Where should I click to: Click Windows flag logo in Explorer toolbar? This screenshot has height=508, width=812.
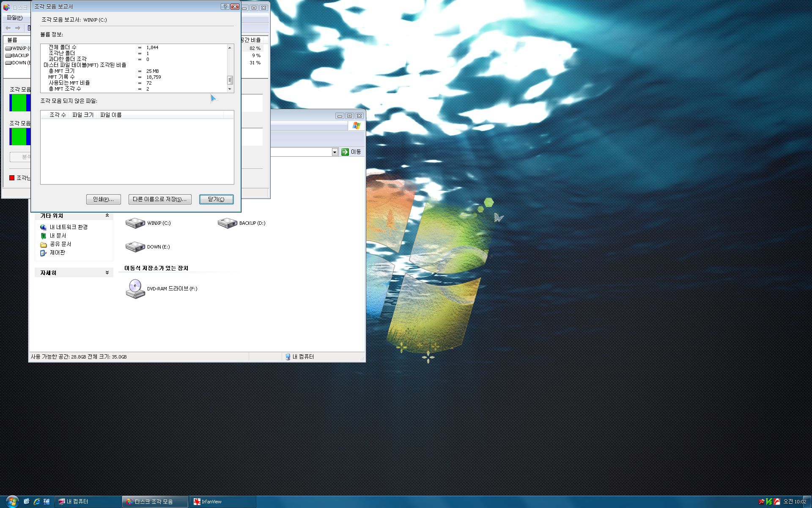coord(357,126)
